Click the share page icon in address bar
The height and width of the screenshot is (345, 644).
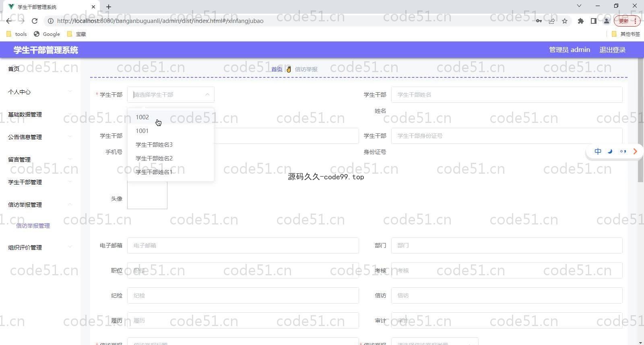click(552, 21)
